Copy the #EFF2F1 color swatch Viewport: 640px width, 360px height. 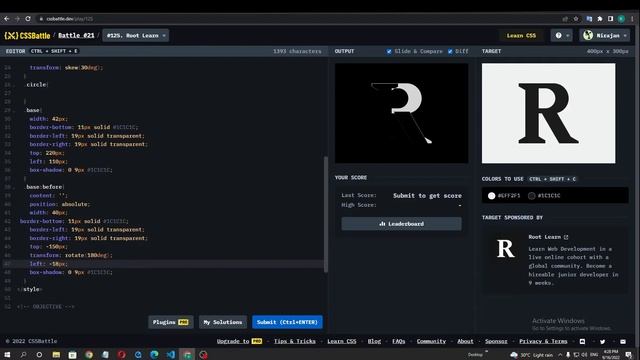(504, 196)
